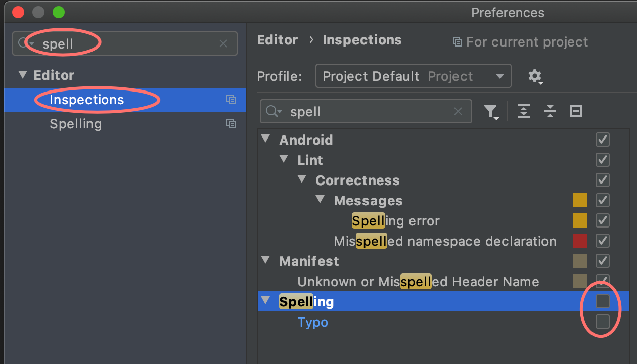The height and width of the screenshot is (364, 637).
Task: Collapse the Manifest inspections group
Action: [265, 261]
